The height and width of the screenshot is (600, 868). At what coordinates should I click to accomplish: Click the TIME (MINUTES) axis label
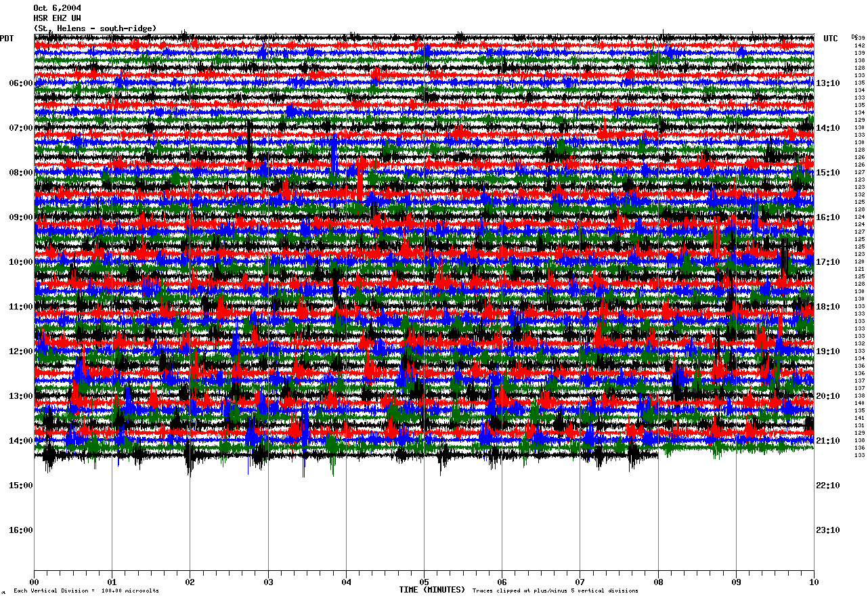pyautogui.click(x=432, y=590)
